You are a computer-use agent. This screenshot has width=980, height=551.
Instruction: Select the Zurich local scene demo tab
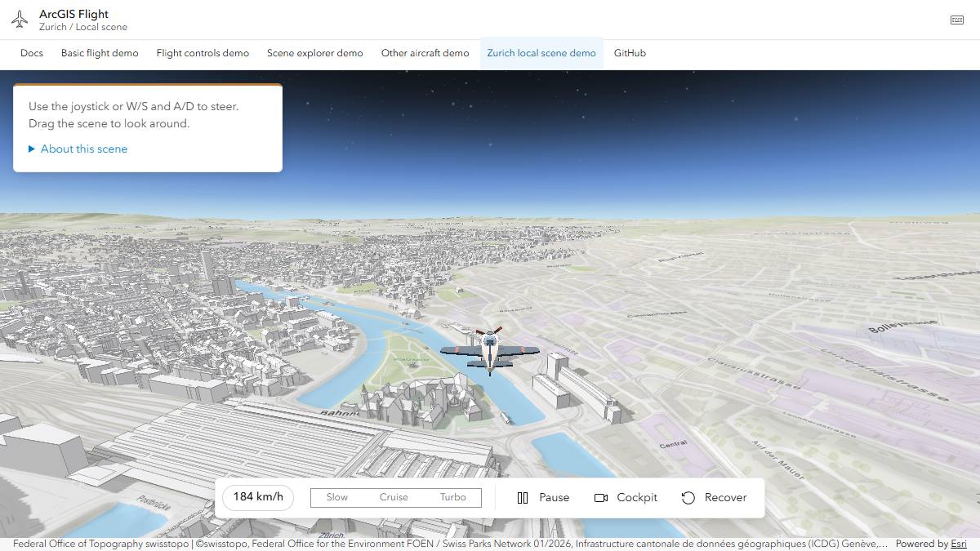[541, 53]
